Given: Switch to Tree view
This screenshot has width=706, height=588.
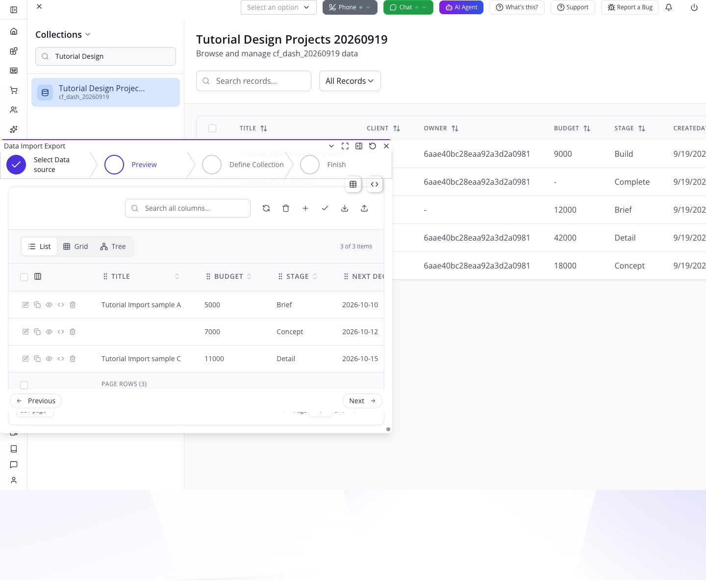Looking at the screenshot, I should (x=113, y=246).
